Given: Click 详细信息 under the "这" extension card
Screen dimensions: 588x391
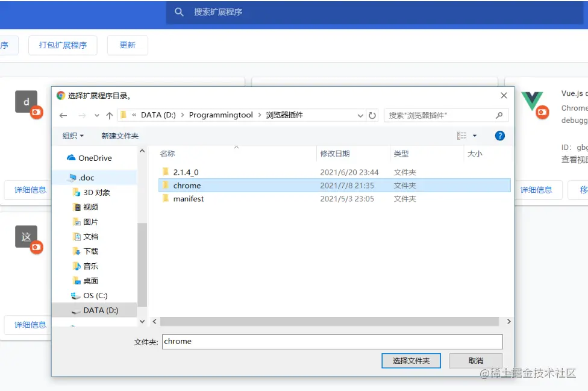Looking at the screenshot, I should (30, 325).
